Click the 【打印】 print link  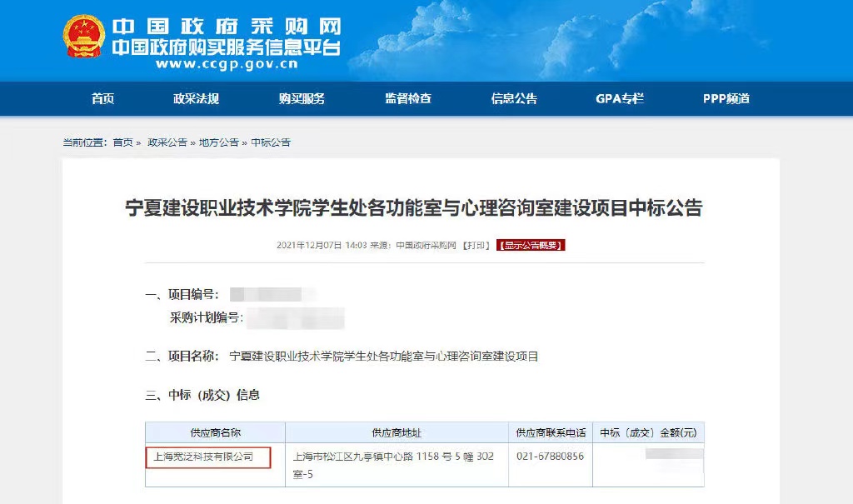pyautogui.click(x=476, y=246)
